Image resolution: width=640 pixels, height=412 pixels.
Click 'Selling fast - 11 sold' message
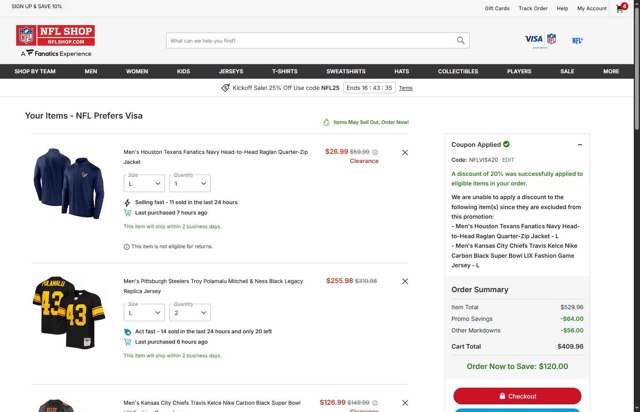pos(186,202)
